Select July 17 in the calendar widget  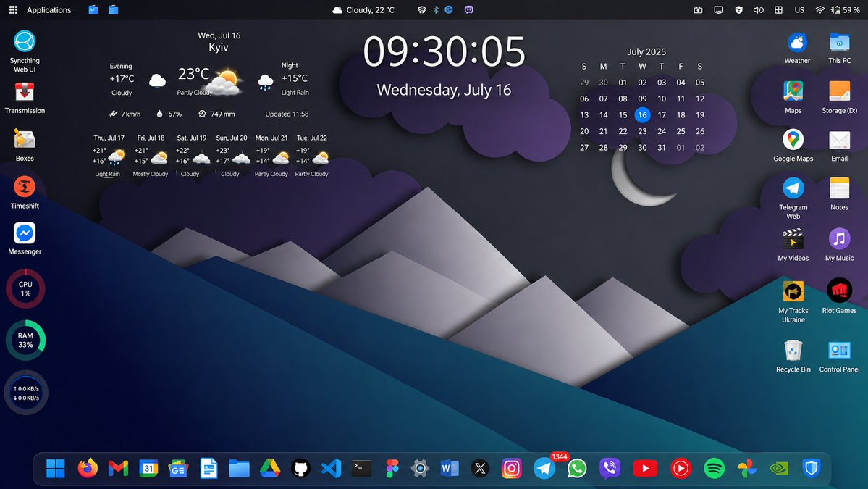click(662, 115)
